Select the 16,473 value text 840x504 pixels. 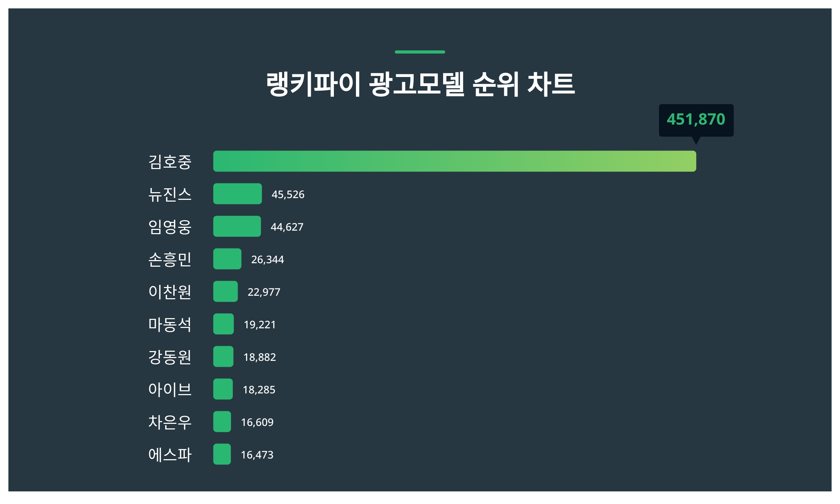(x=257, y=455)
